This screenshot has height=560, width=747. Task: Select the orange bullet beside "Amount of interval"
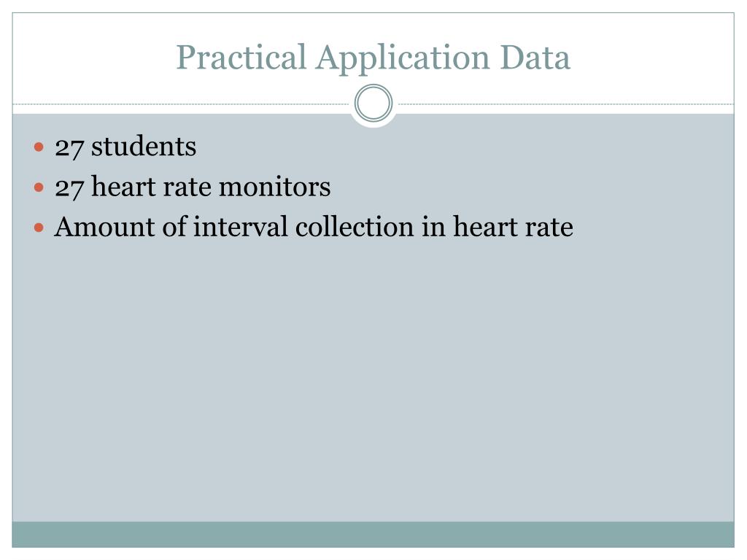click(39, 227)
